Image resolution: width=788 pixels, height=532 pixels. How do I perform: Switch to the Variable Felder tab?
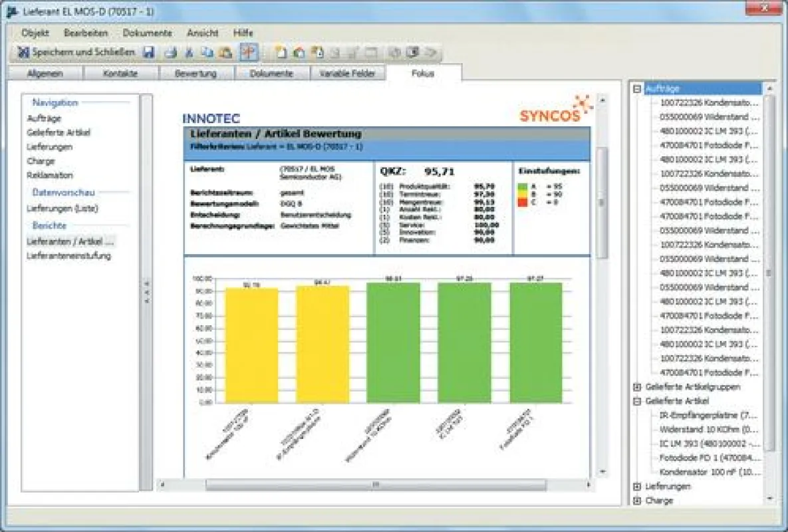347,73
